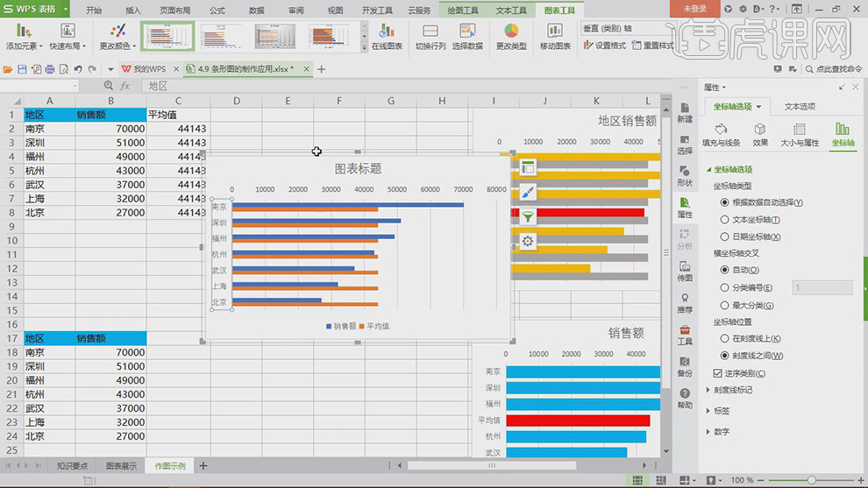Image resolution: width=868 pixels, height=488 pixels.
Task: Open the chart element selector 垂直(类别)轴 combo box
Action: pos(629,28)
